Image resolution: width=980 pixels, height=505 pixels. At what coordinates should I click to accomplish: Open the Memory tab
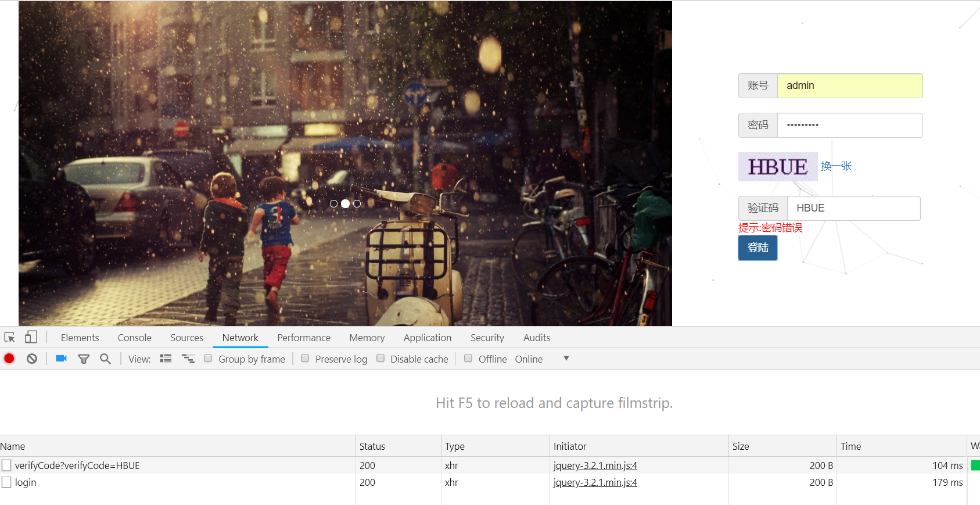(367, 338)
